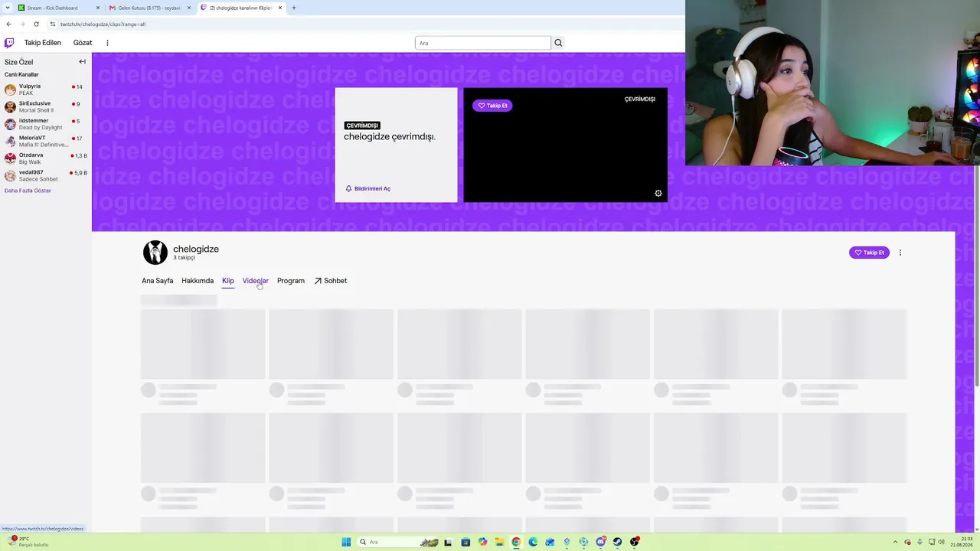
Task: View site information icon in address bar
Action: pyautogui.click(x=52, y=24)
